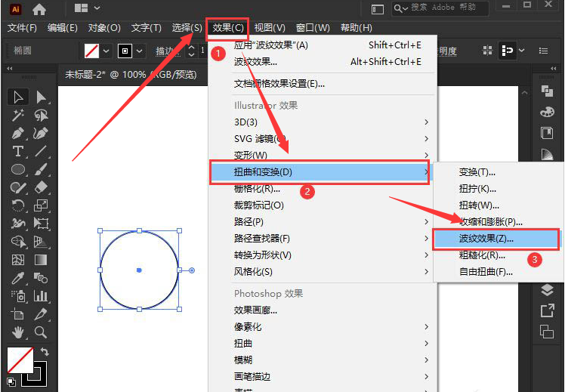
Task: Open the control bar list options icon
Action: [543, 51]
